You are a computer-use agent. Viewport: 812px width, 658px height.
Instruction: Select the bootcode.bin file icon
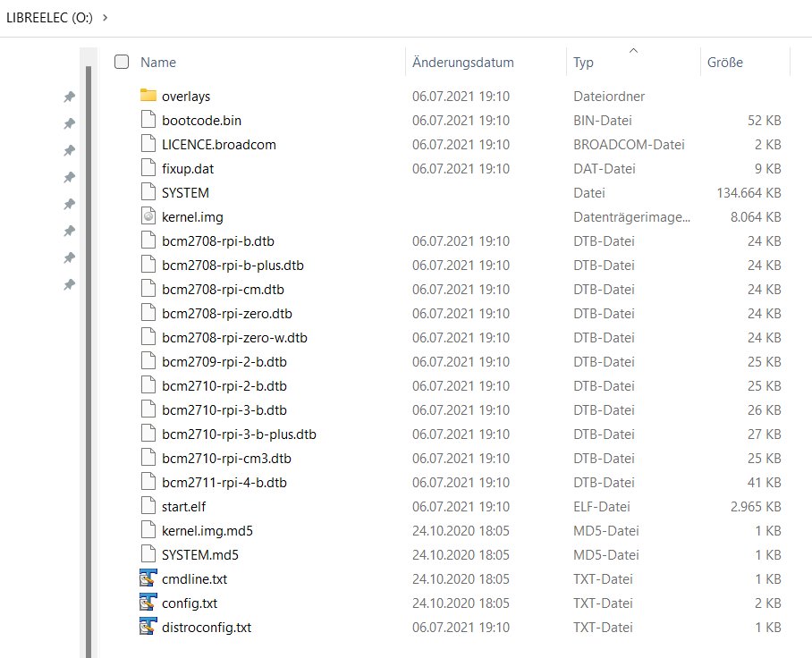tap(148, 119)
